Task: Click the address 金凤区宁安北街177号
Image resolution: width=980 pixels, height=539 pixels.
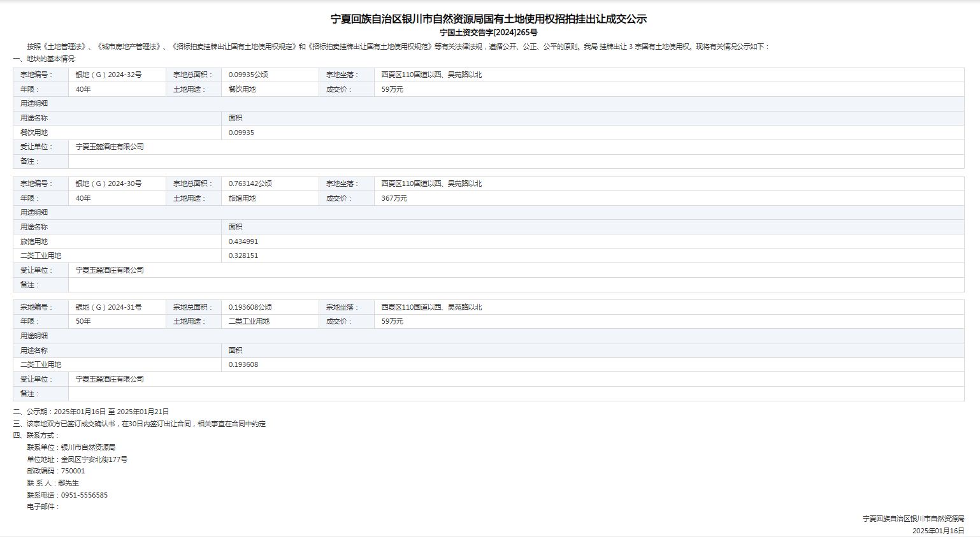Action: [94, 459]
